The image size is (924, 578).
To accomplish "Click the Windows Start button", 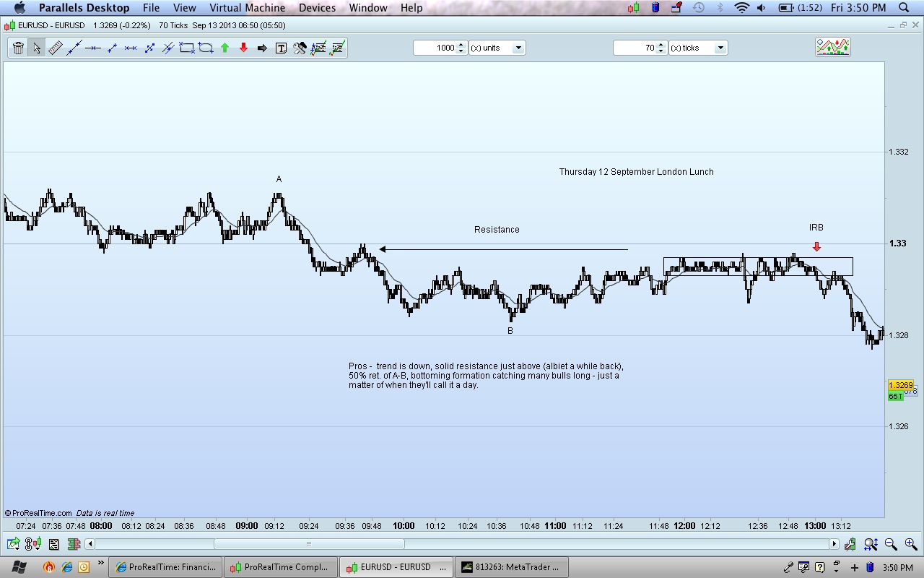I will point(19,567).
